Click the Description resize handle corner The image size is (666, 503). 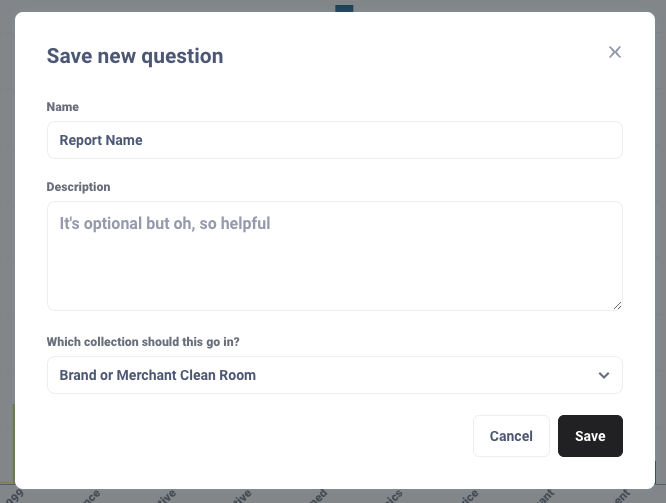pyautogui.click(x=617, y=304)
